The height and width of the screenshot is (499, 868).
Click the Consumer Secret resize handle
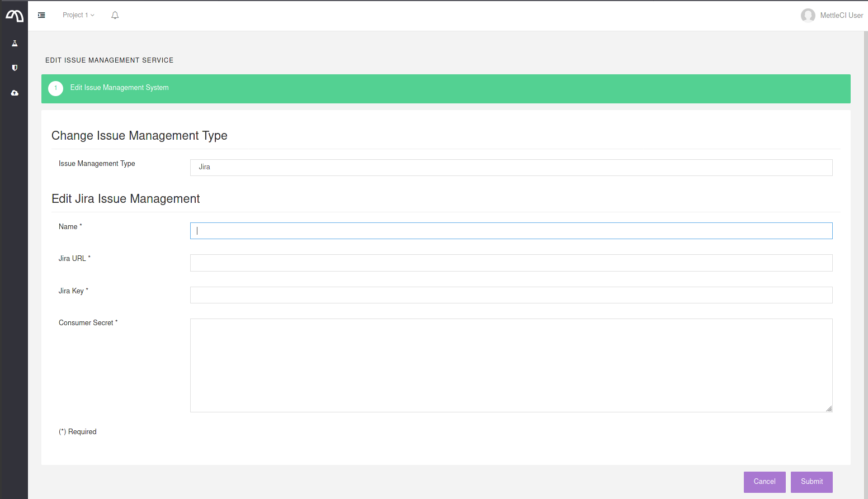(x=829, y=408)
